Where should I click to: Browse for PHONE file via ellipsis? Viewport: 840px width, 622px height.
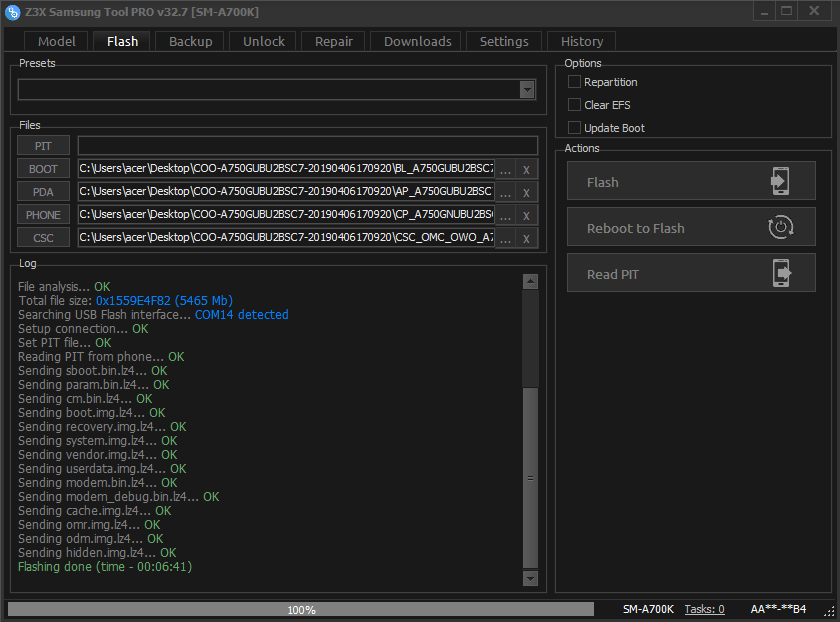(x=505, y=215)
